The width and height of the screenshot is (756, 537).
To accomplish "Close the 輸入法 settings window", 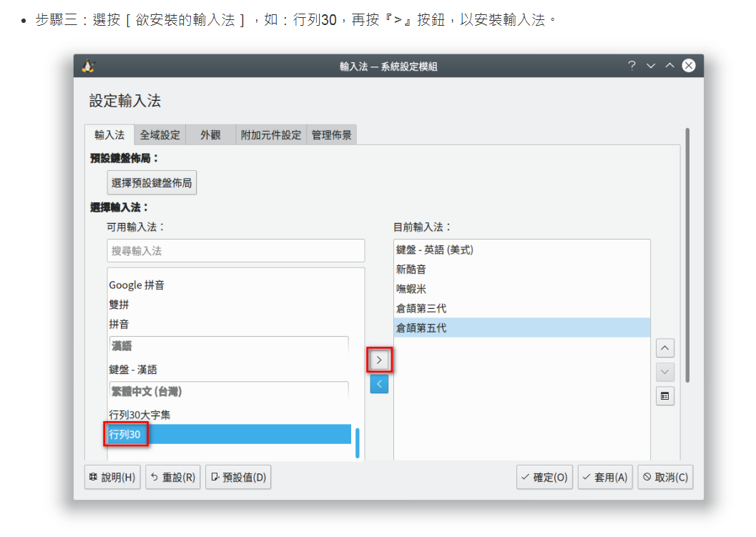I will tap(689, 66).
